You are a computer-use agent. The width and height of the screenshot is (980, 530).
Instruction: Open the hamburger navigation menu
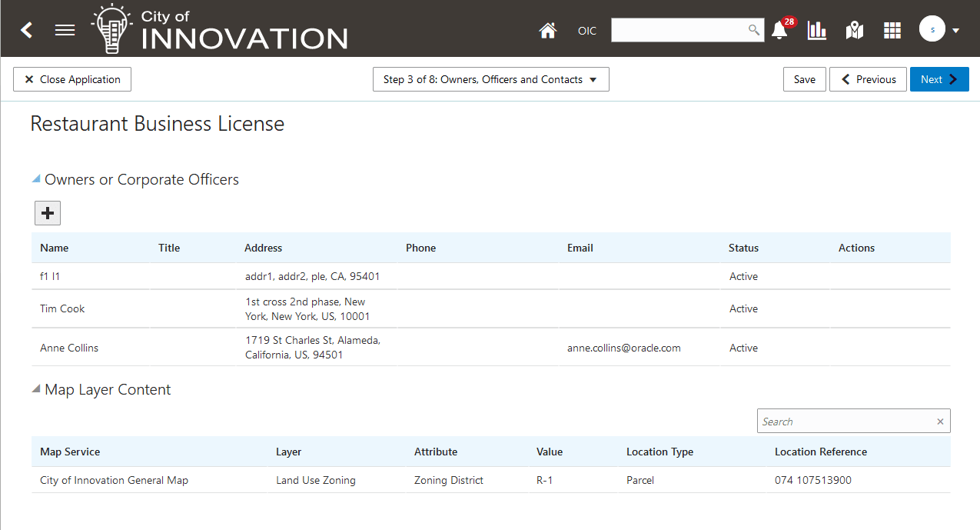click(65, 30)
